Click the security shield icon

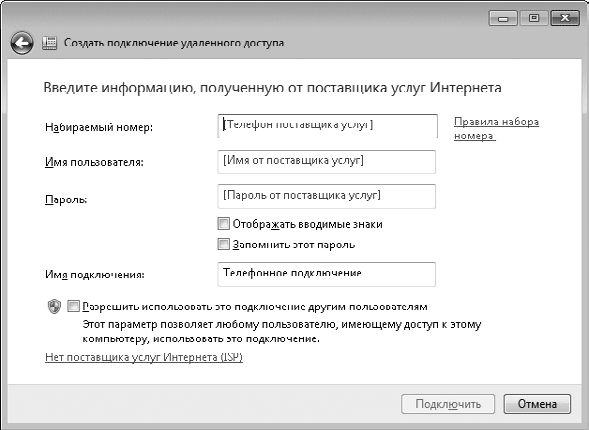(x=54, y=306)
